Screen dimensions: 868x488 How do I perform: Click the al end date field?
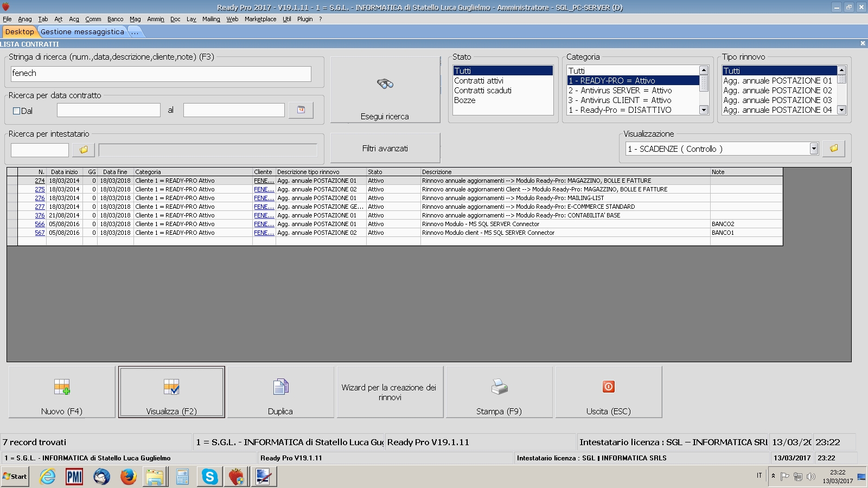(x=234, y=110)
